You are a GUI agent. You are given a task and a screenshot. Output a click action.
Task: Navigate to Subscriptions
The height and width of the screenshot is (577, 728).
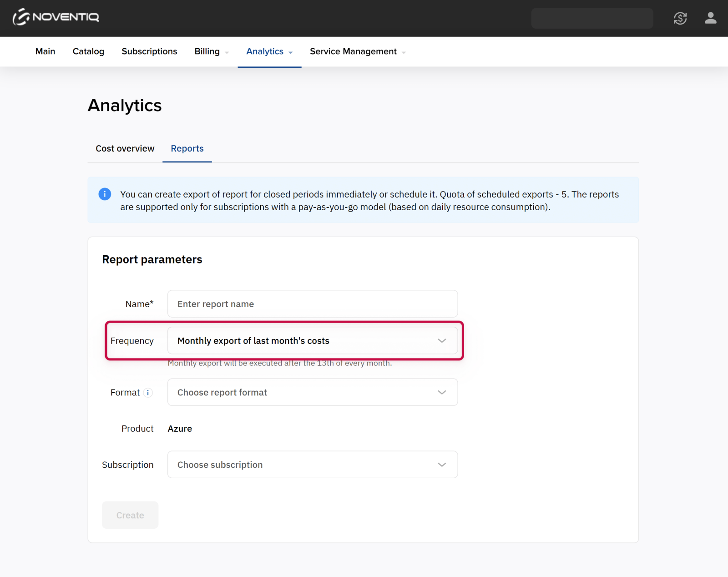pos(149,51)
